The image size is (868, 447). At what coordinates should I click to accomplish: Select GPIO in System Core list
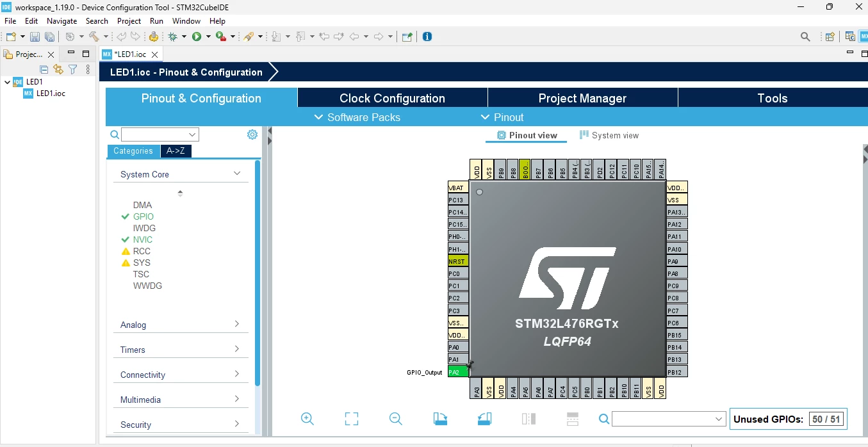coord(143,216)
